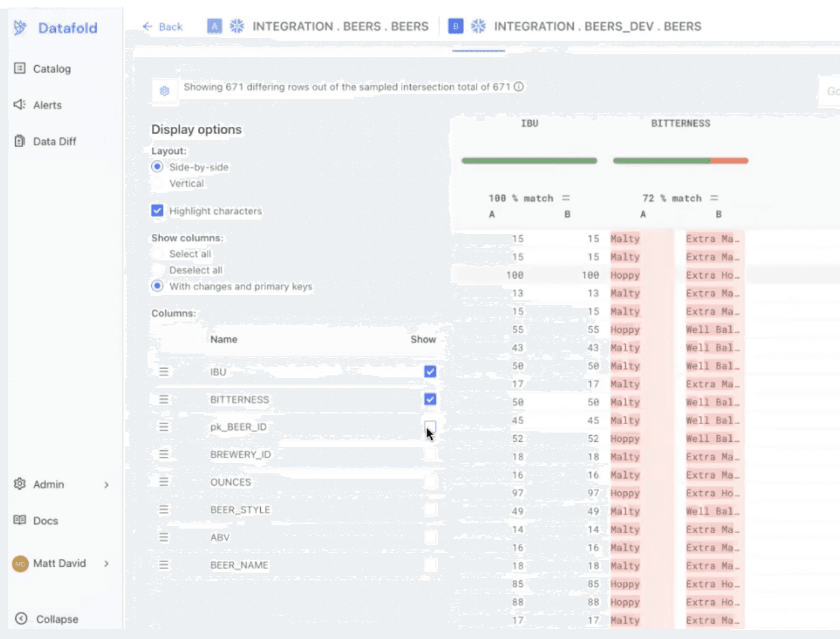The width and height of the screenshot is (840, 639).
Task: Open the Data Diff sidebar item
Action: (x=45, y=141)
